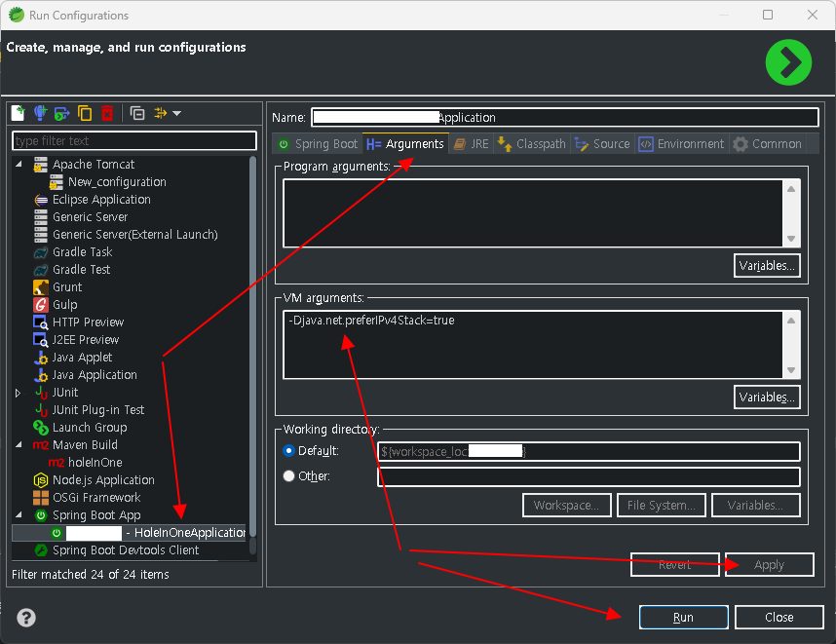Screen dimensions: 836x644
Task: Select the Apache Tomcat tree entry
Action: point(94,165)
